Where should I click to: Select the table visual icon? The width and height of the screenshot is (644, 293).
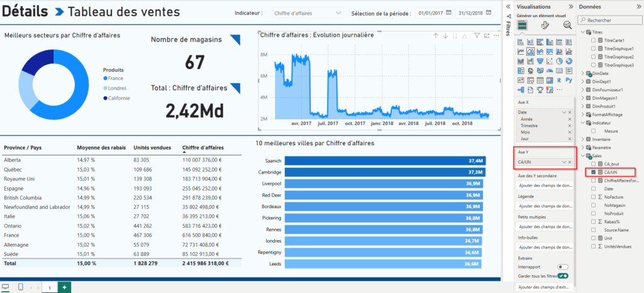pyautogui.click(x=540, y=80)
